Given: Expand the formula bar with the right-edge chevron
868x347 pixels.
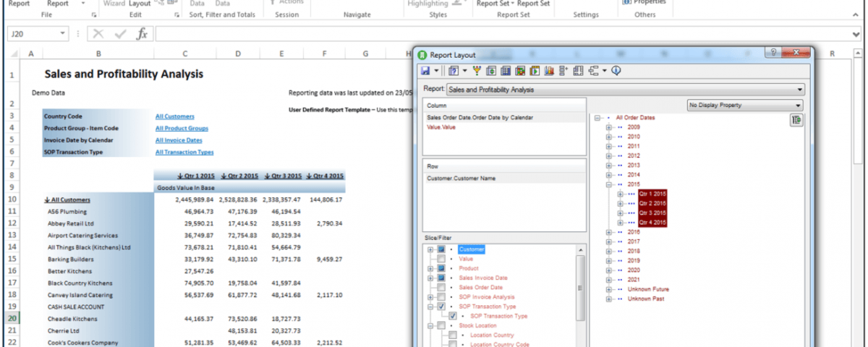Looking at the screenshot, I should (856, 33).
